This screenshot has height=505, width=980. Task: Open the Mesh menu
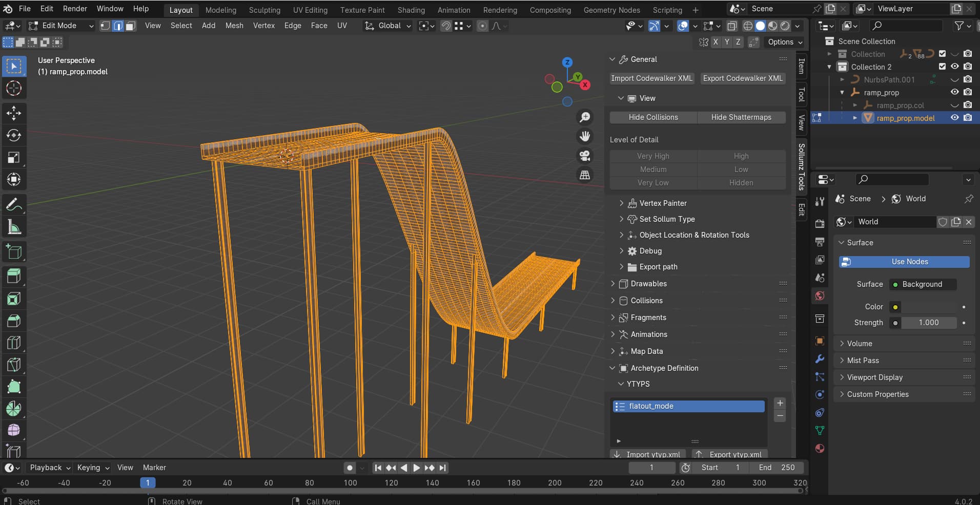(x=234, y=26)
